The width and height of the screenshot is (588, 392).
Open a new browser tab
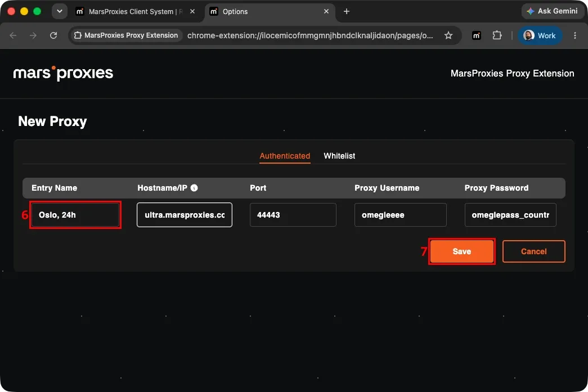tap(347, 12)
